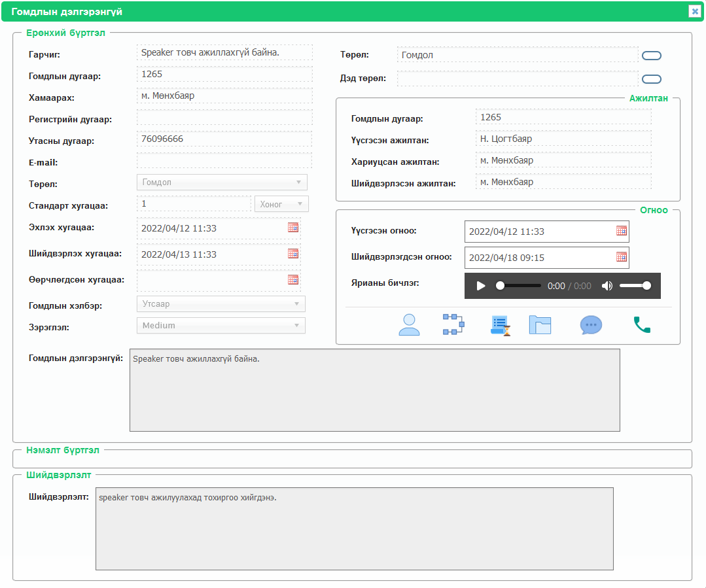Viewport: 706px width, 588px height.
Task: Click the audio time display 0:00
Action: tap(556, 286)
